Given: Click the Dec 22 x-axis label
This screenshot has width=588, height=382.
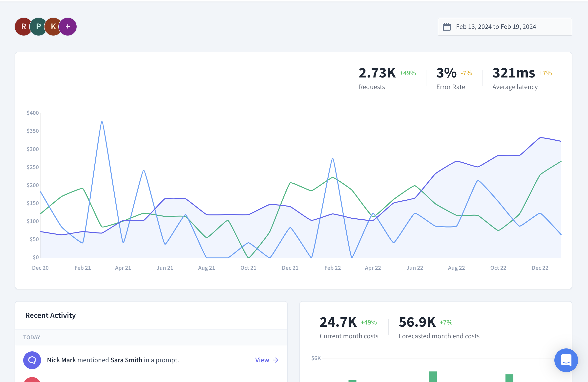Looking at the screenshot, I should point(540,268).
